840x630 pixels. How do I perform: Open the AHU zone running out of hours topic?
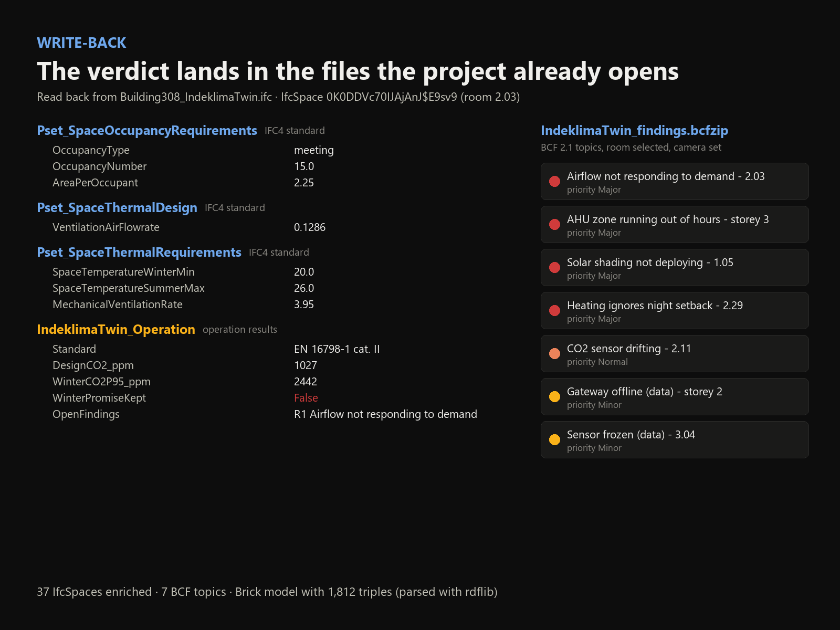675,224
